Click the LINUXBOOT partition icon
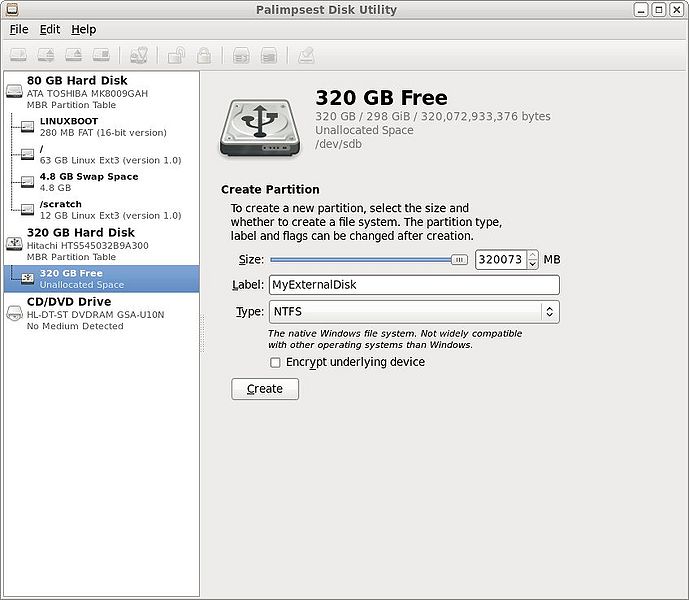The height and width of the screenshot is (600, 689). [x=27, y=127]
